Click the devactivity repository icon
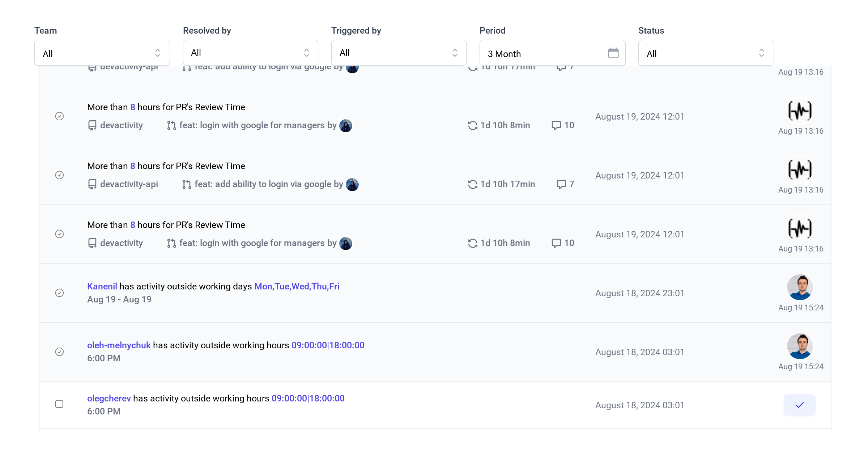The width and height of the screenshot is (868, 456). pyautogui.click(x=93, y=125)
